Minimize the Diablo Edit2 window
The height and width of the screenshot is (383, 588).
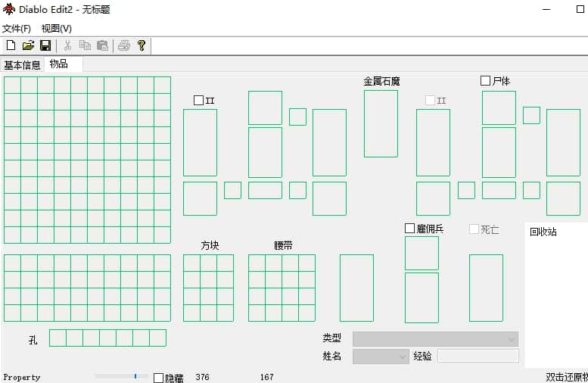546,9
